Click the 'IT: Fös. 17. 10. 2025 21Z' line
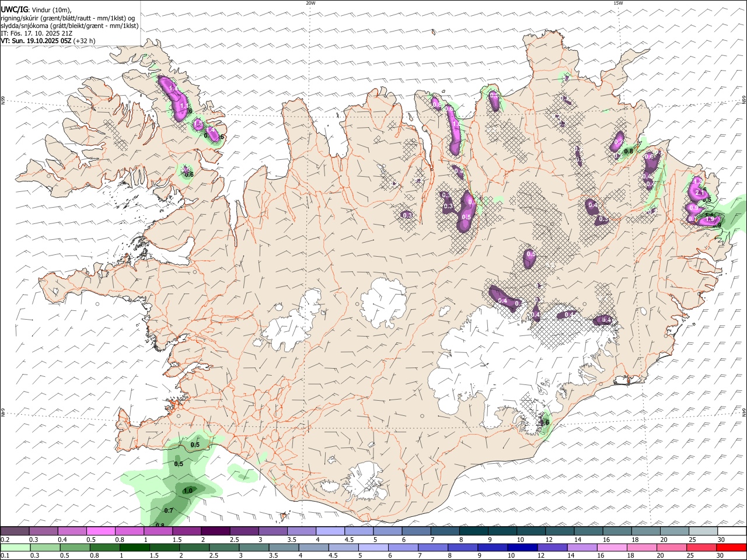Image resolution: width=747 pixels, height=560 pixels. click(x=36, y=33)
